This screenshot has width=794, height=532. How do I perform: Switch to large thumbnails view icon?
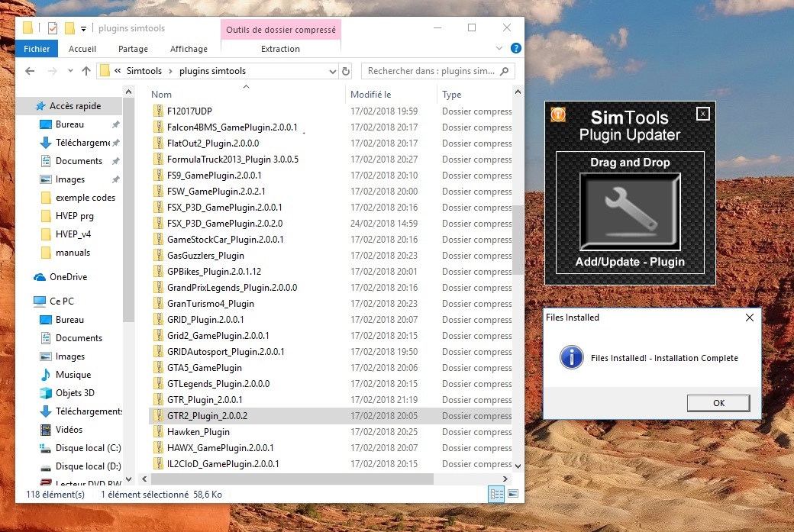513,495
